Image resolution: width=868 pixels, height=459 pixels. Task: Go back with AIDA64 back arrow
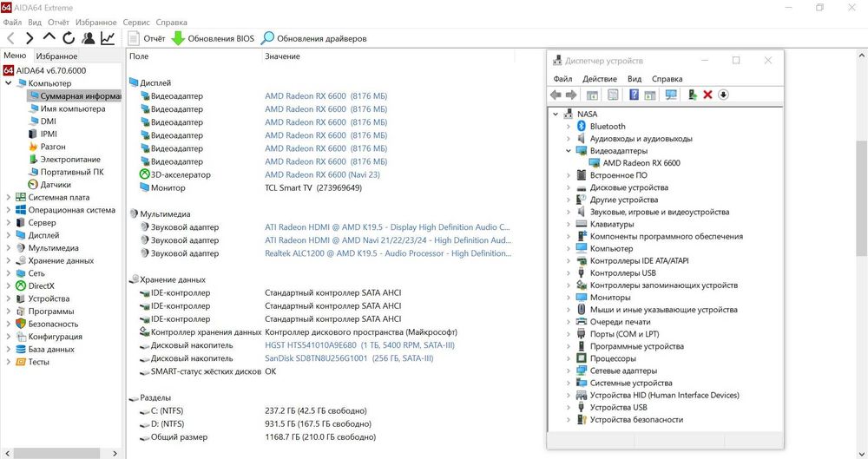pyautogui.click(x=11, y=38)
